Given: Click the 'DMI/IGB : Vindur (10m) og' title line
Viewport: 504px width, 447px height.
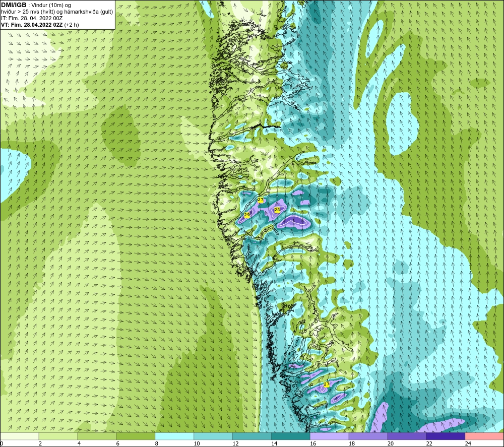Looking at the screenshot, I should [x=36, y=5].
